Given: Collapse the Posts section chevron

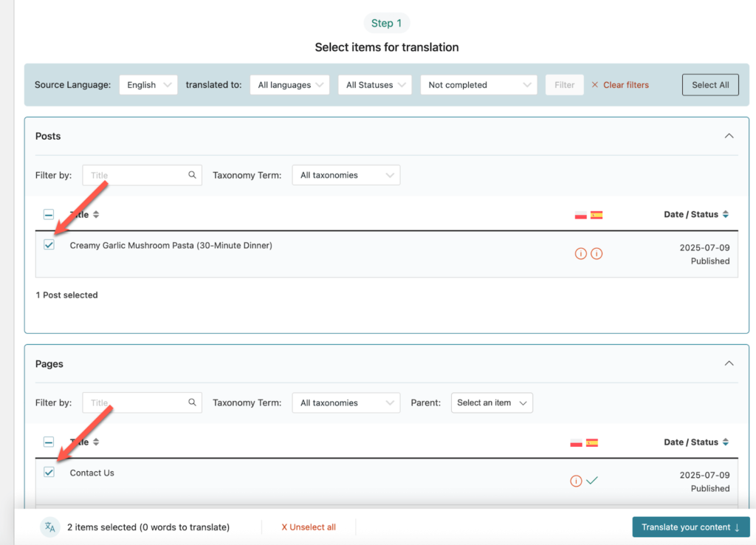Looking at the screenshot, I should click(729, 136).
